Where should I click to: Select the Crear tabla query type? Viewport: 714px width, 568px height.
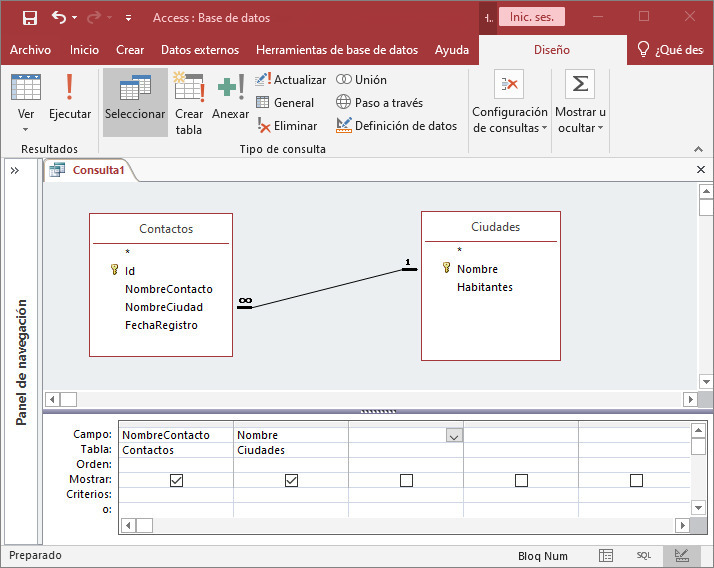tap(188, 102)
